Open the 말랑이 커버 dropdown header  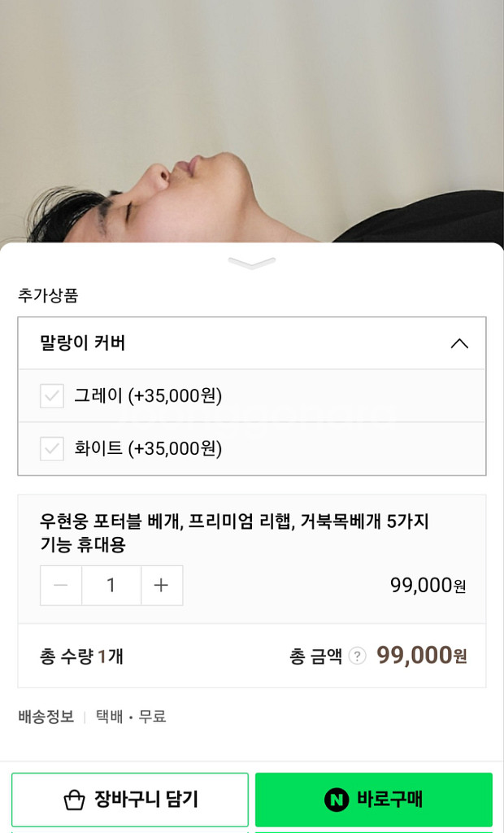pyautogui.click(x=252, y=343)
